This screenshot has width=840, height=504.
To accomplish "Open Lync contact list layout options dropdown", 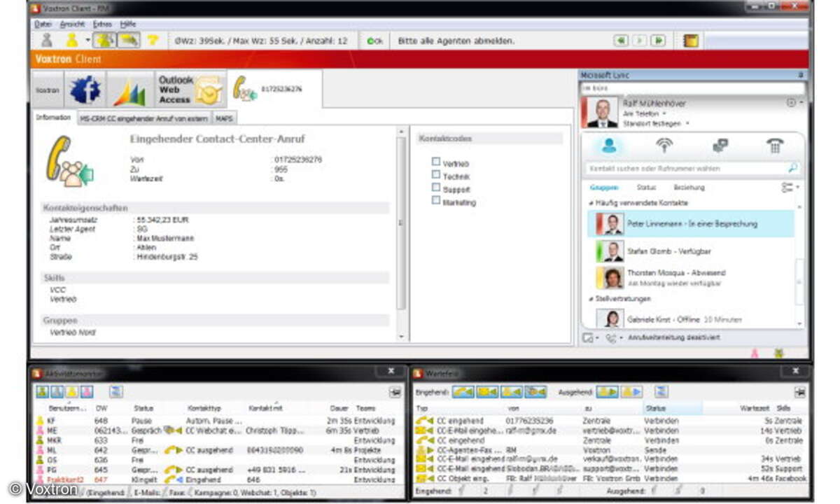I will tap(791, 188).
